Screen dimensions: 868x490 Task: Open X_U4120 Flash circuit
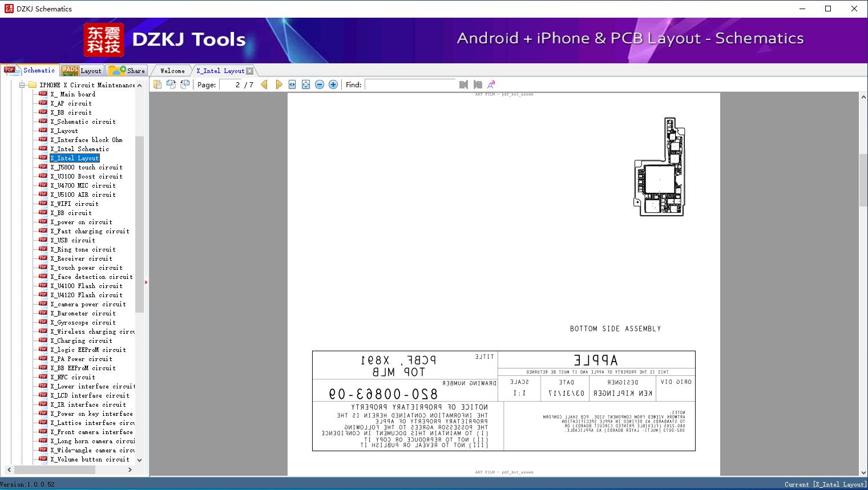86,295
